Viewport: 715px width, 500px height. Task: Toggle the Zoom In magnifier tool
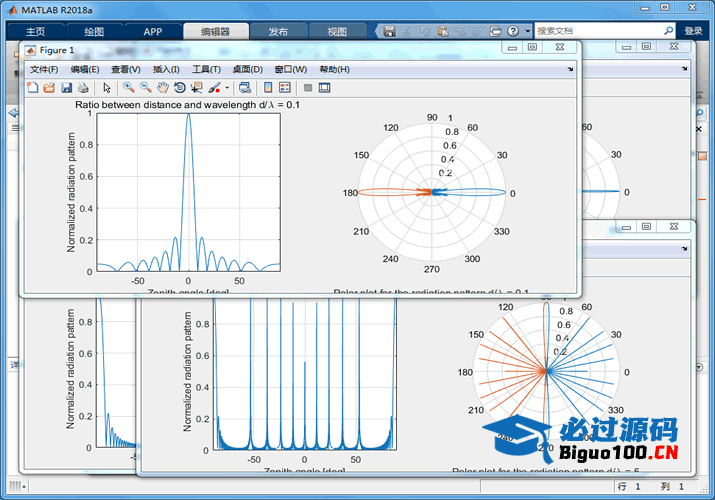pyautogui.click(x=129, y=88)
